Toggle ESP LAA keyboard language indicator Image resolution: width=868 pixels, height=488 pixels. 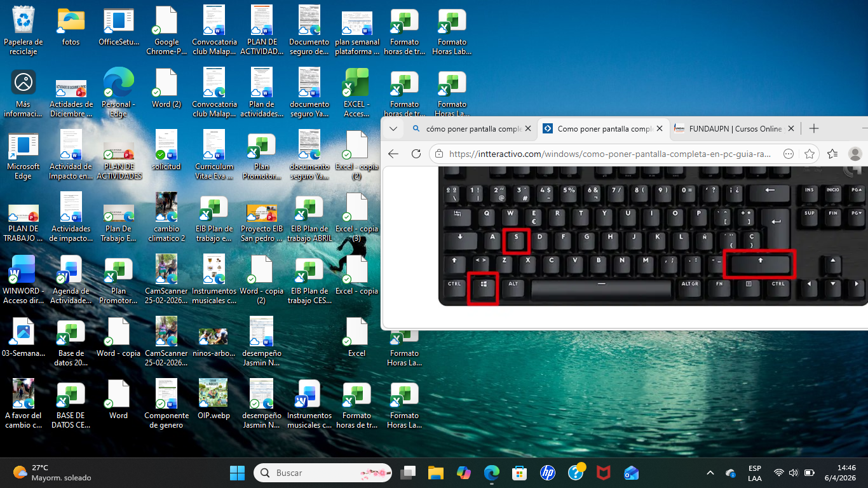pos(755,473)
